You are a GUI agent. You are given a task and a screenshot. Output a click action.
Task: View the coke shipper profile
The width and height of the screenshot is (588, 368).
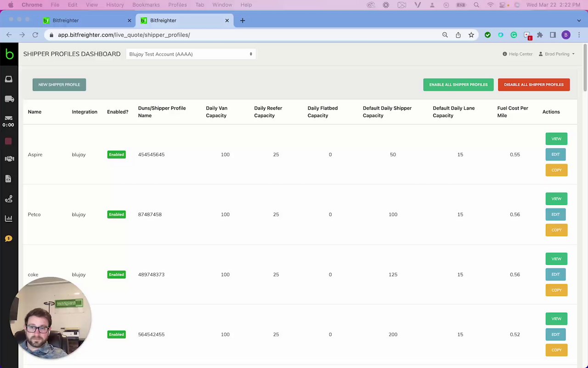coord(556,259)
